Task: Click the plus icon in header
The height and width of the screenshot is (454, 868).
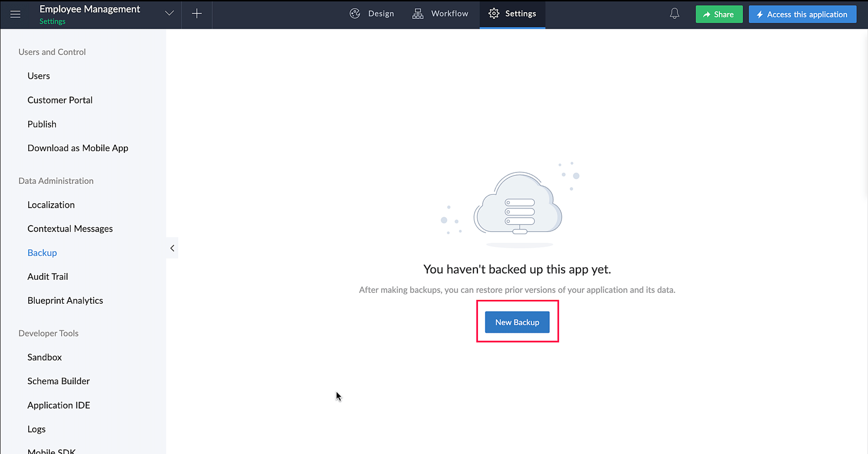Action: point(197,14)
